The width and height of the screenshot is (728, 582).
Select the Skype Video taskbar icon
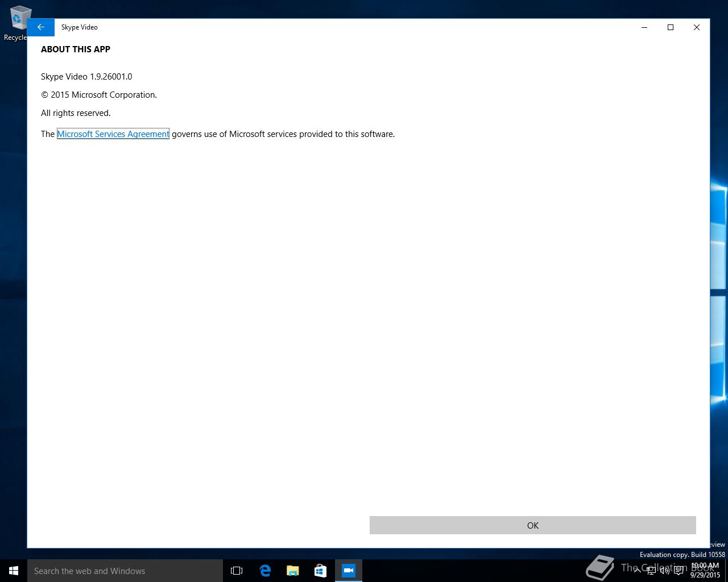[348, 571]
